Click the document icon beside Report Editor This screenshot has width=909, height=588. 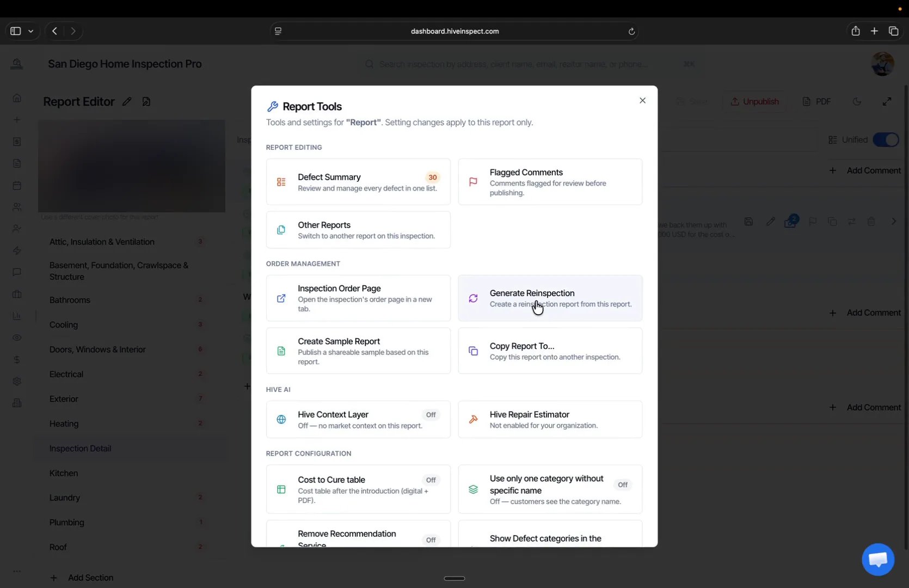(146, 102)
